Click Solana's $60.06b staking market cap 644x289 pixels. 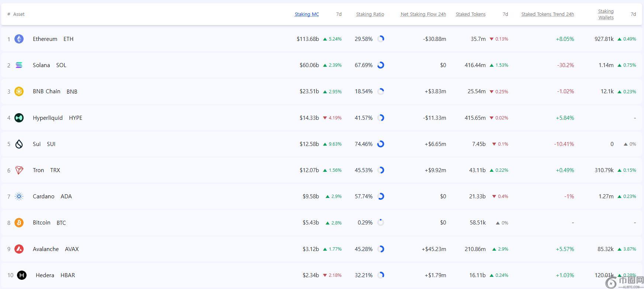[309, 65]
